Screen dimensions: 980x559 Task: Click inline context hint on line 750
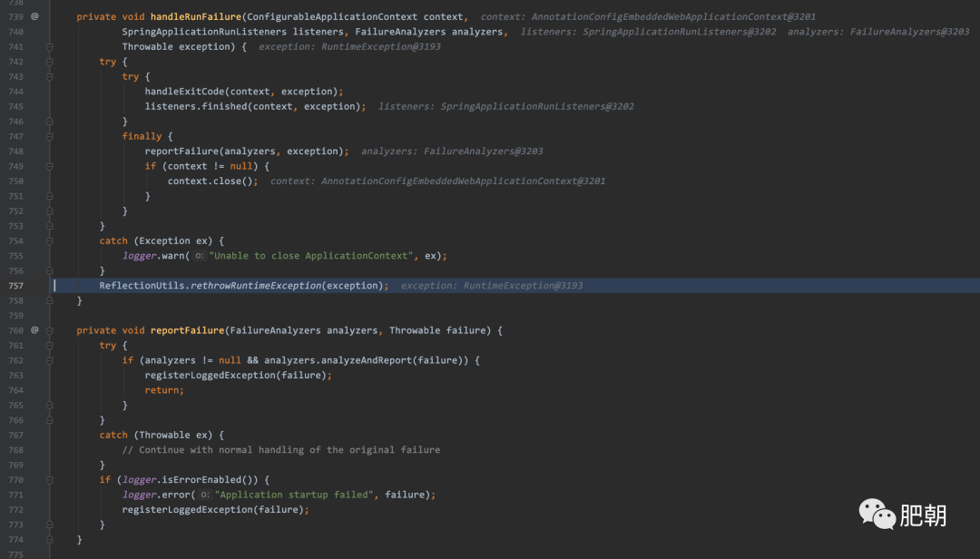[x=437, y=181]
